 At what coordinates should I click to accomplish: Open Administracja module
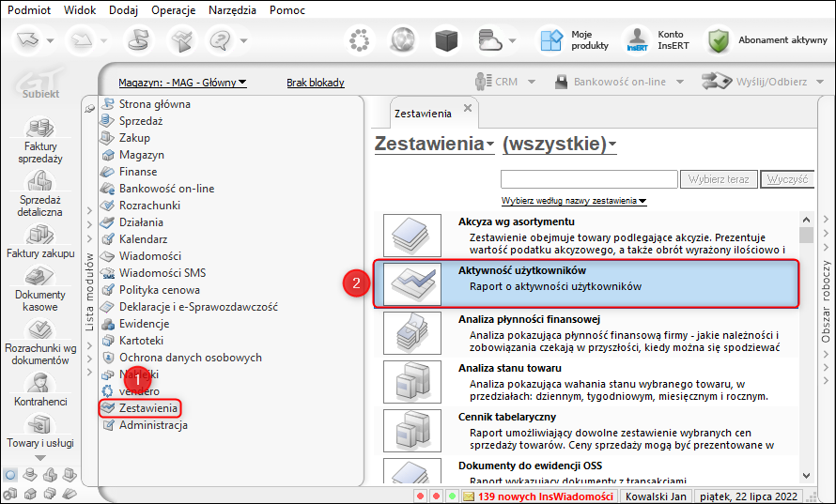[x=153, y=425]
